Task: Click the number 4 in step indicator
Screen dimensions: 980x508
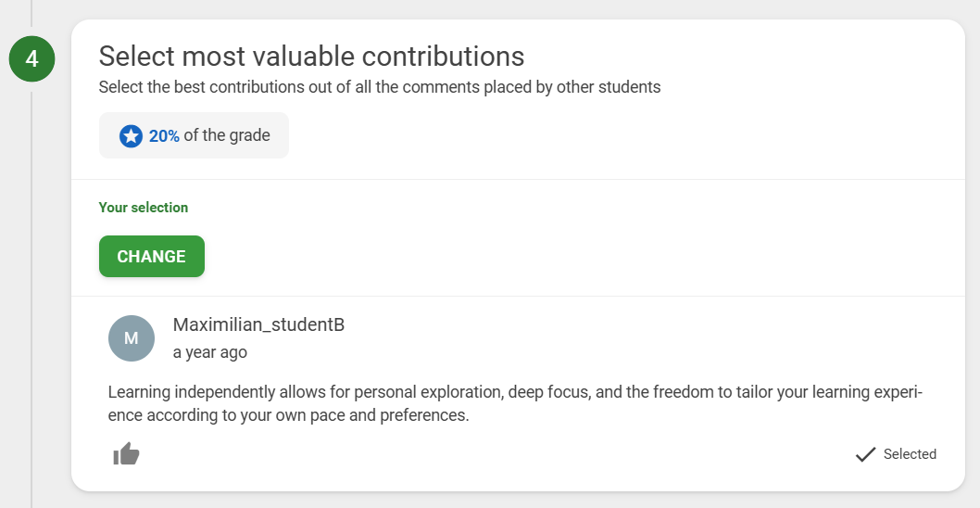Action: [x=31, y=58]
